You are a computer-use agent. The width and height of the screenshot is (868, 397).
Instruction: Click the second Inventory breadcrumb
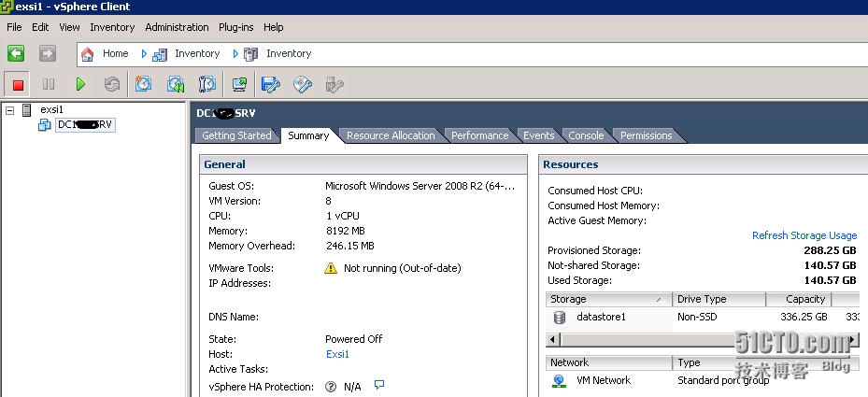click(289, 53)
